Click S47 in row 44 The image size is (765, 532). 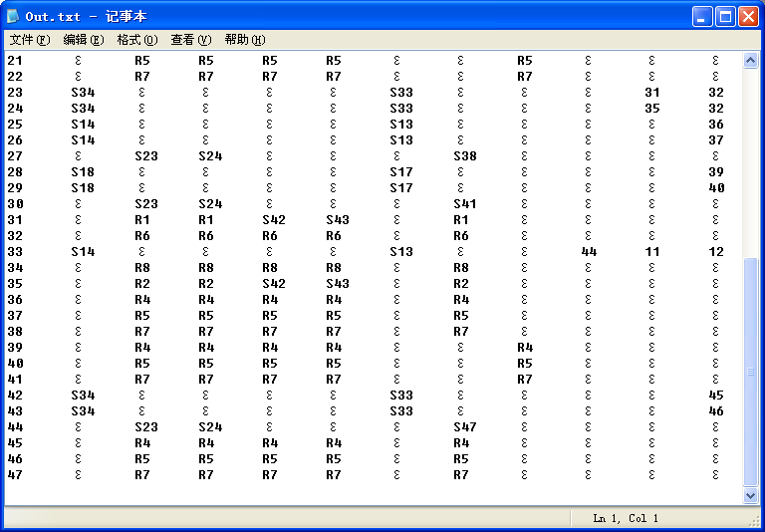click(465, 427)
